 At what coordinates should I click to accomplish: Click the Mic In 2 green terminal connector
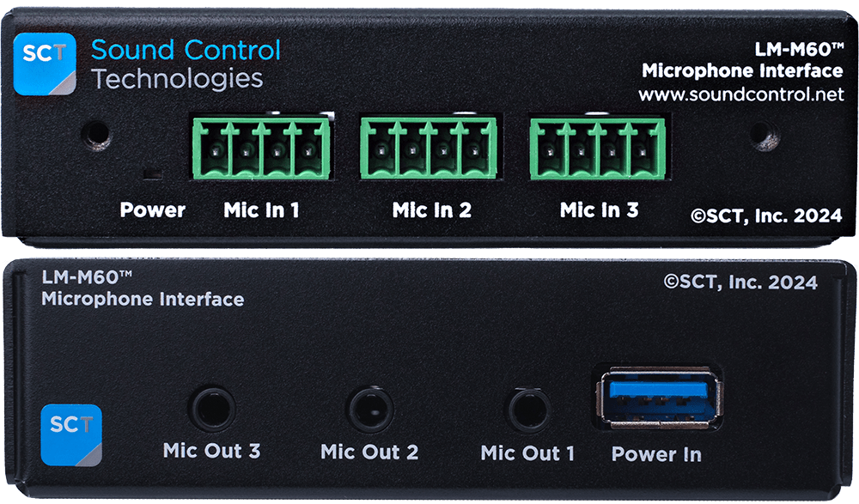429,149
